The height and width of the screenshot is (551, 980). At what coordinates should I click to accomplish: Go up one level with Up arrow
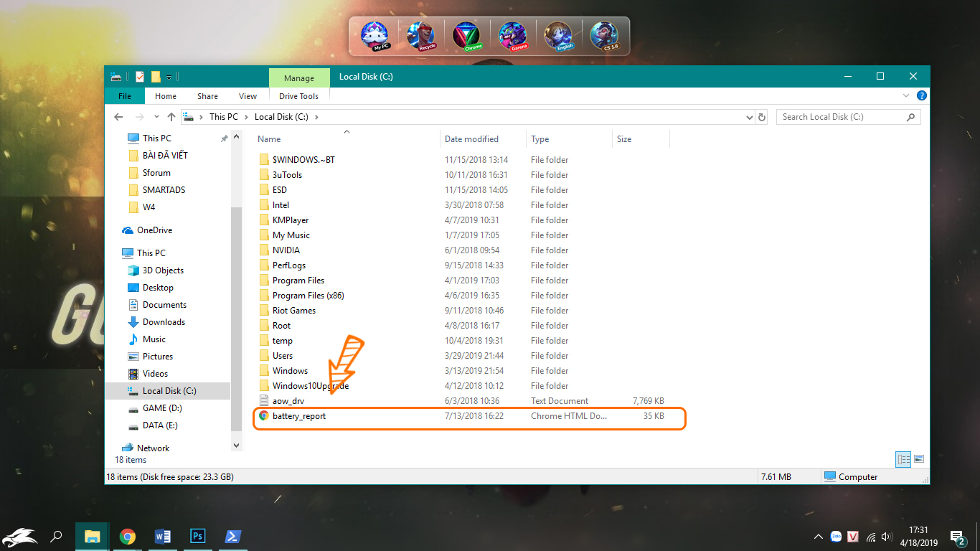coord(171,117)
